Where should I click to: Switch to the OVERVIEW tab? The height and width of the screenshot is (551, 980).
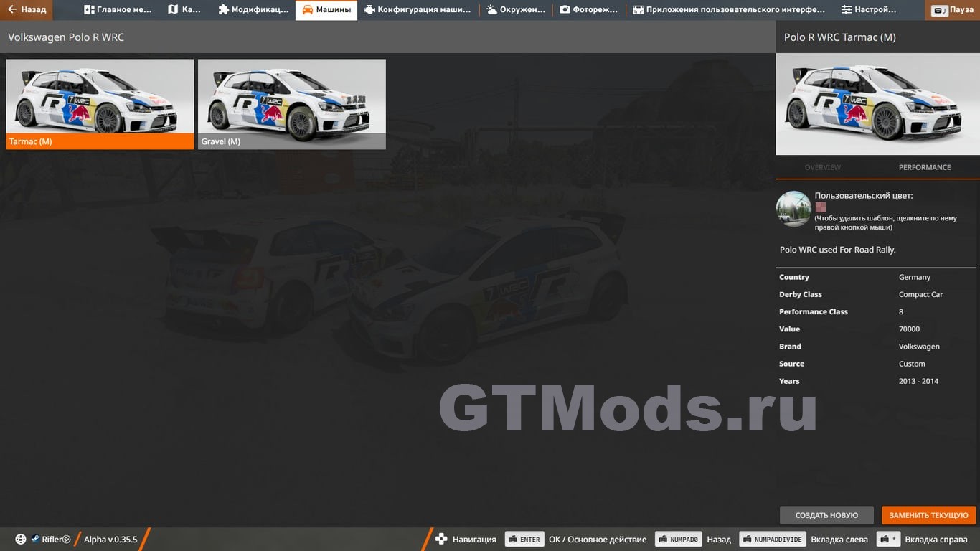pyautogui.click(x=823, y=167)
